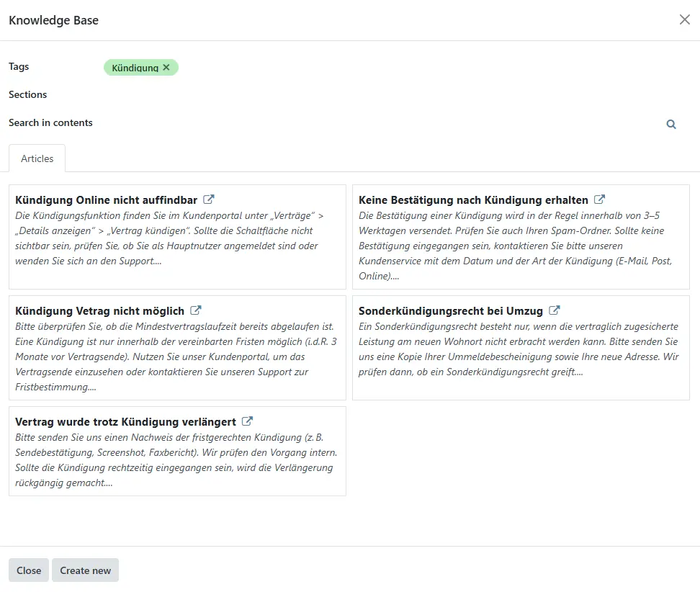Click the 'Tags' label
Screen dimensions: 700x592
(x=19, y=66)
